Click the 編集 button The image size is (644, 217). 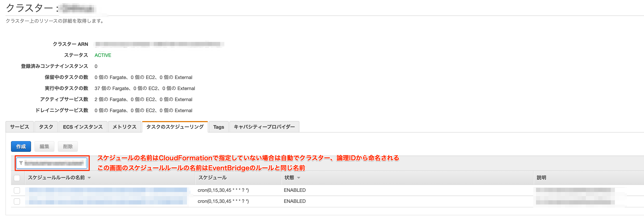pos(44,146)
